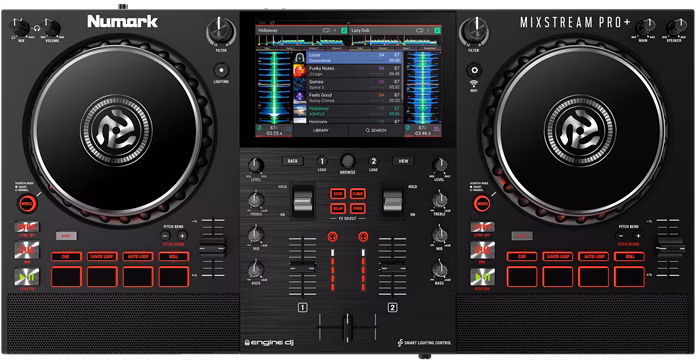Tap the left deck play/pause button
This screenshot has width=698, height=360.
[x=27, y=277]
